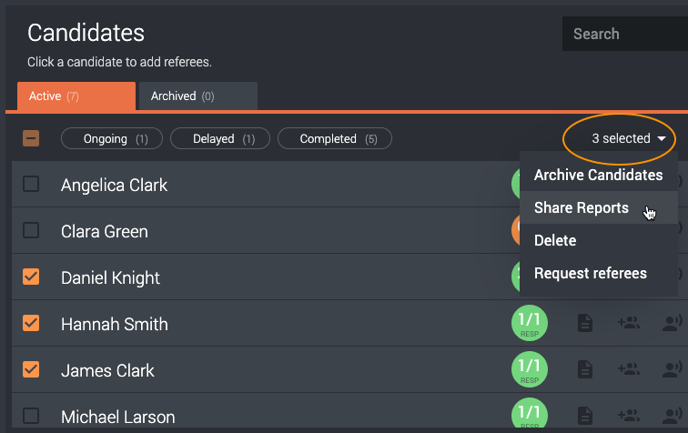Viewport: 688px width, 433px height.
Task: Choose Archive Candidates from the menu
Action: click(598, 175)
